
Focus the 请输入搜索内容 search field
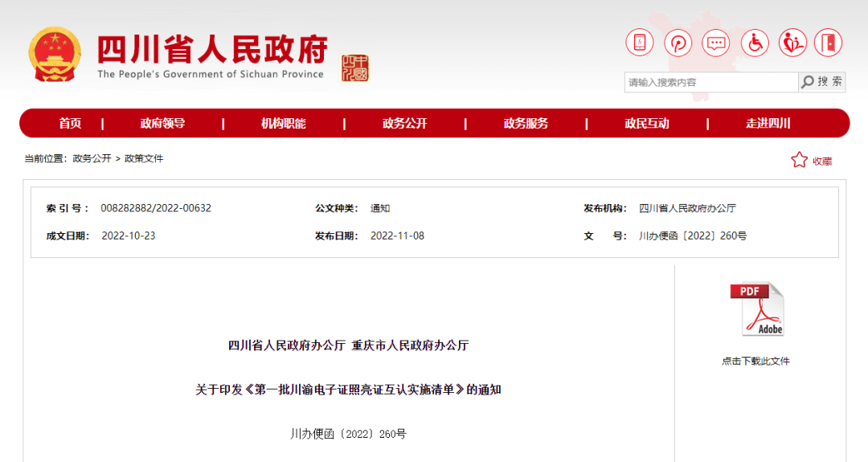710,82
